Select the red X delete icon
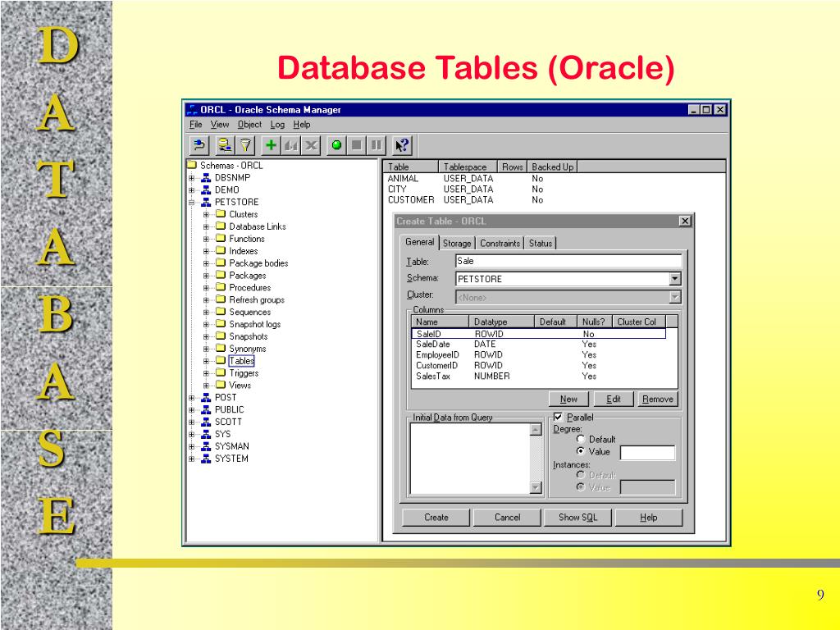The width and height of the screenshot is (840, 630). [310, 145]
